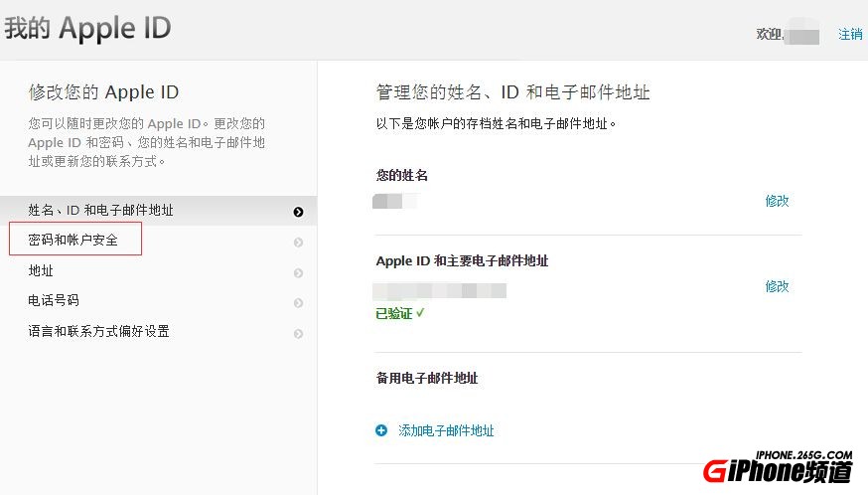Open the 密码和帐户安全 section
Viewport: 868px width, 495px height.
coord(73,241)
